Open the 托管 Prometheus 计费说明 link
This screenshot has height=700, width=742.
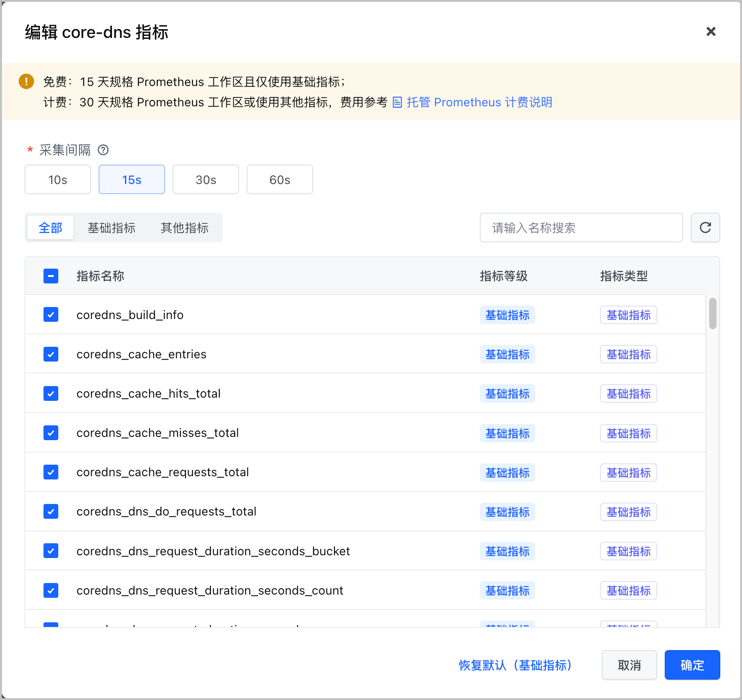479,102
